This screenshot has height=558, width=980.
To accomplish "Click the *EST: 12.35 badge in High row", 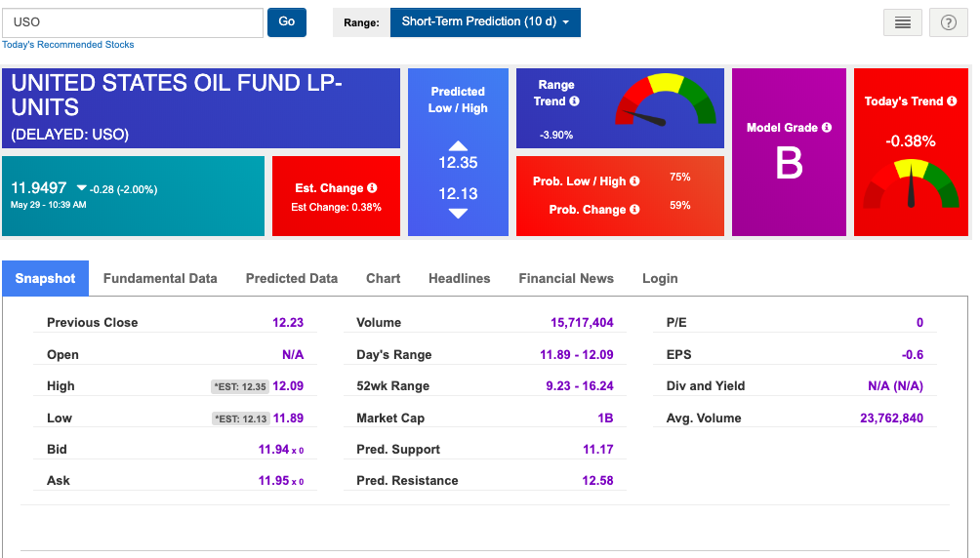I will [240, 386].
